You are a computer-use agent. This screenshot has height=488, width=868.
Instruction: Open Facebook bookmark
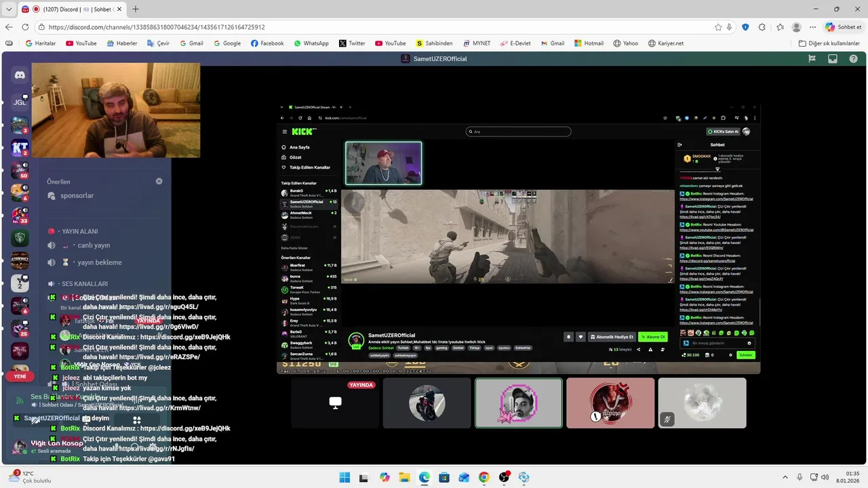pos(267,43)
